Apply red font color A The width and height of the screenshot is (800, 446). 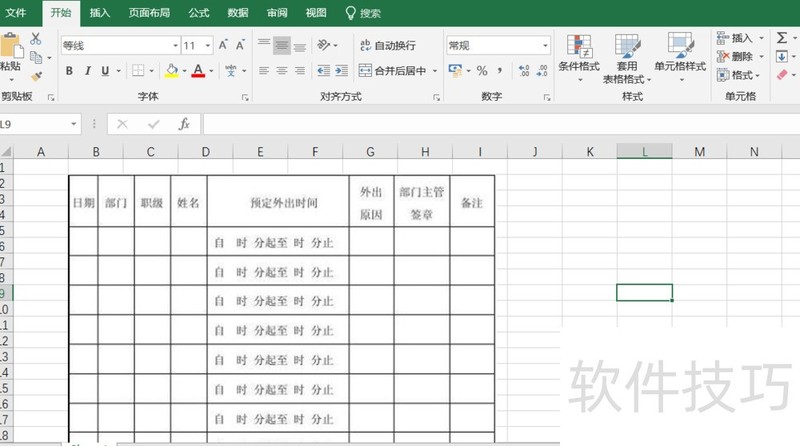(x=198, y=70)
